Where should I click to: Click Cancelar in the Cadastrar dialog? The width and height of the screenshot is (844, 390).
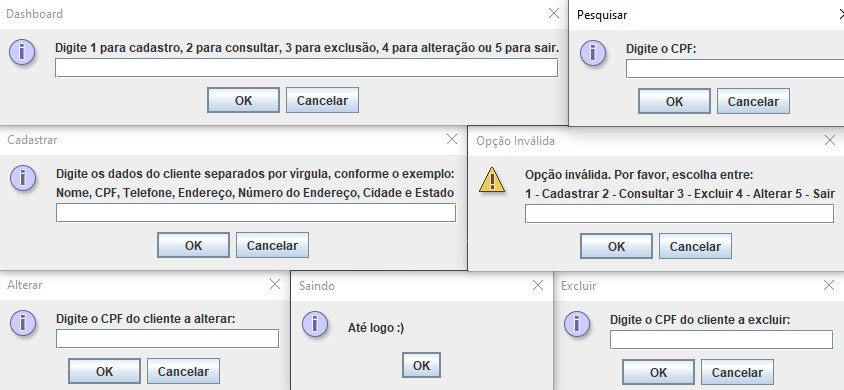(272, 245)
